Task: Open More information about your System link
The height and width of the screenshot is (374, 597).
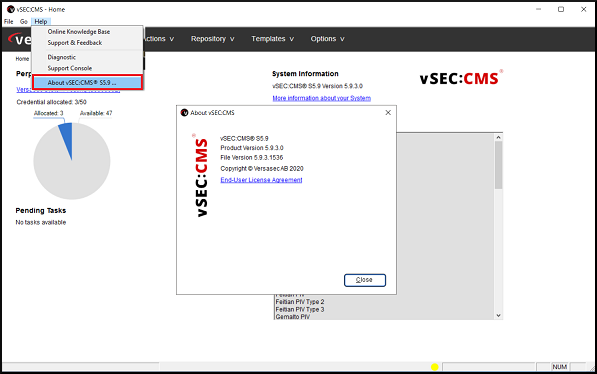Action: point(321,98)
